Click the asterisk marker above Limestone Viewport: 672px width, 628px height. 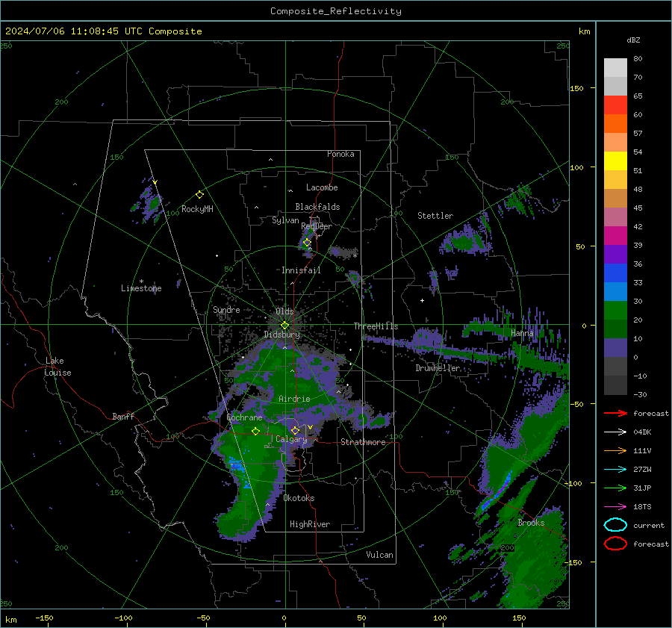141,282
